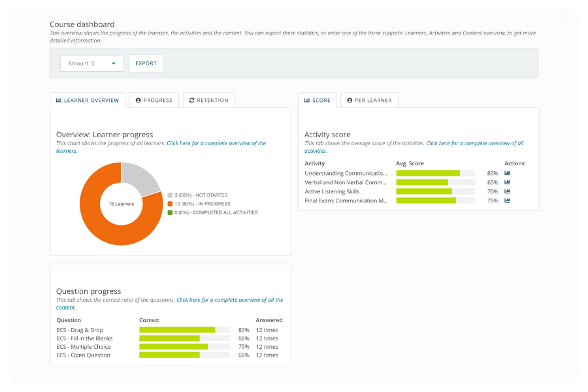Open complete overview of the learners link
The width and height of the screenshot is (588, 392).
[216, 143]
